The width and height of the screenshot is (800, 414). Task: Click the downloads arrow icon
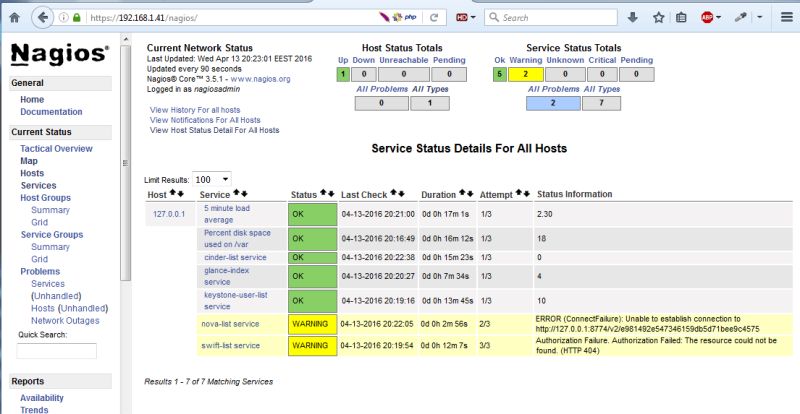(633, 17)
